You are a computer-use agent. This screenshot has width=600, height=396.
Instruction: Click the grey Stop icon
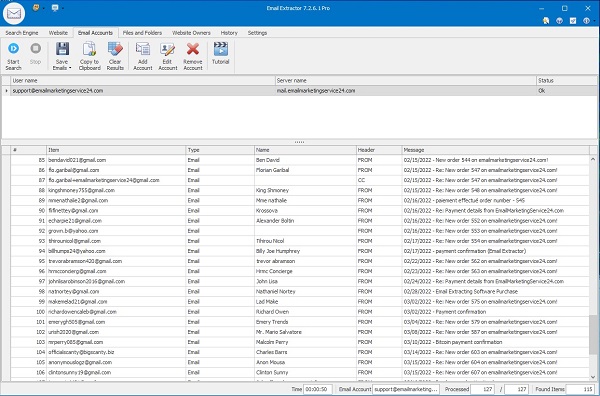tap(36, 48)
